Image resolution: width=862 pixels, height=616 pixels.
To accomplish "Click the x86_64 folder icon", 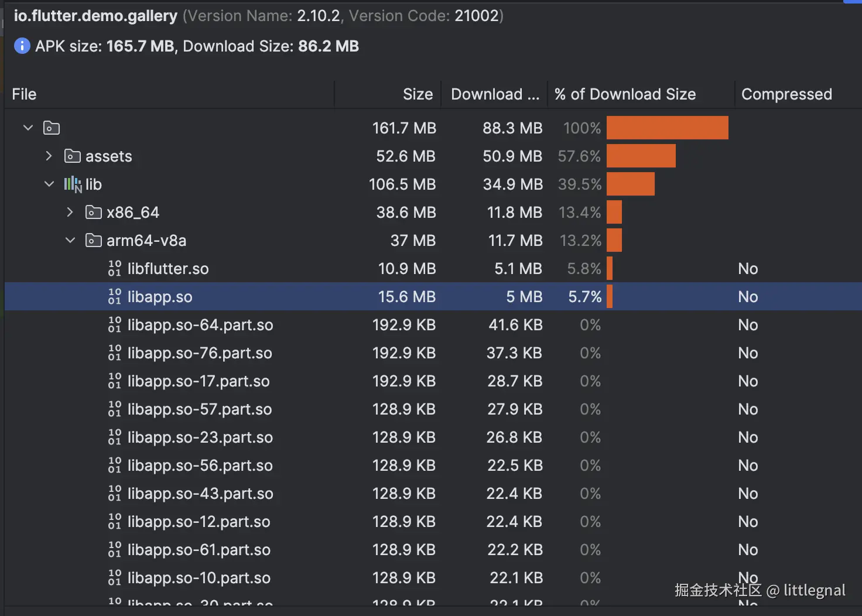I will [94, 213].
